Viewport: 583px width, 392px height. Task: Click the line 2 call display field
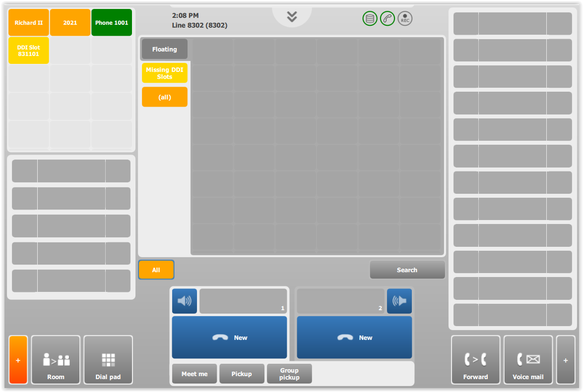(340, 301)
